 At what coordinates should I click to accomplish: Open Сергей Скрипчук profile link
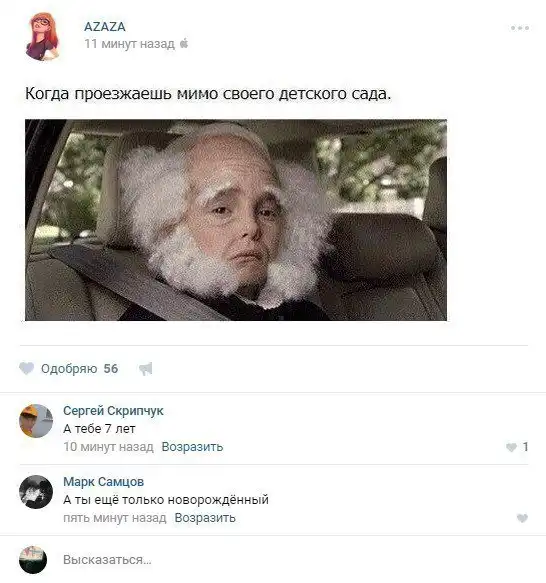tap(113, 411)
